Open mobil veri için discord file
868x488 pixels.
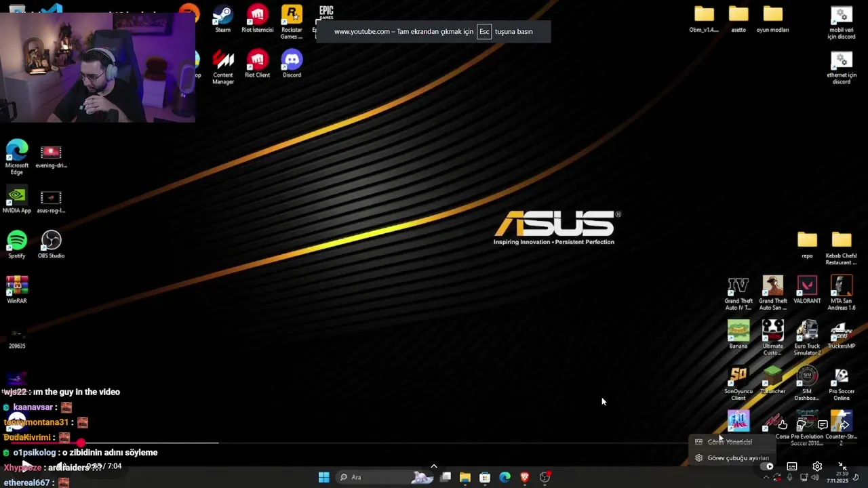click(x=842, y=22)
